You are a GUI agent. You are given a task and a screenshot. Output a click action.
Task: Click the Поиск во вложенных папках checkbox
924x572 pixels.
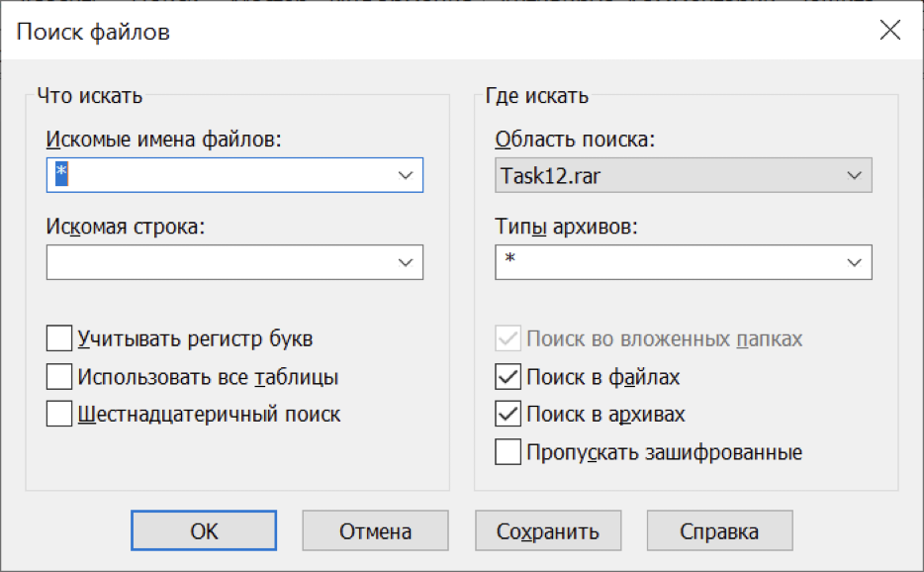pos(509,339)
